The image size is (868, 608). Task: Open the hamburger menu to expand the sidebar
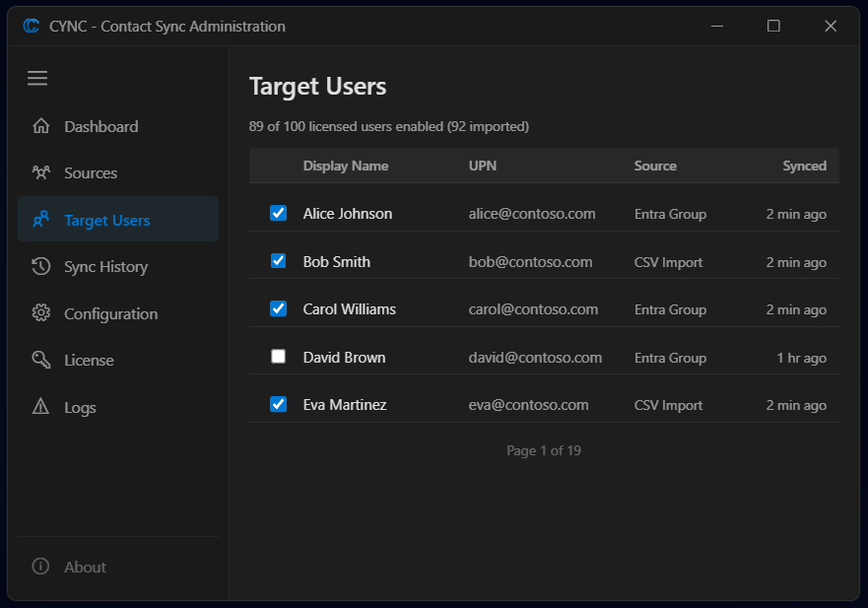(x=36, y=78)
